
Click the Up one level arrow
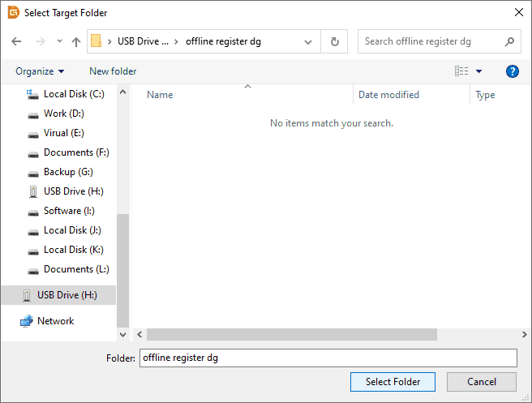click(76, 41)
